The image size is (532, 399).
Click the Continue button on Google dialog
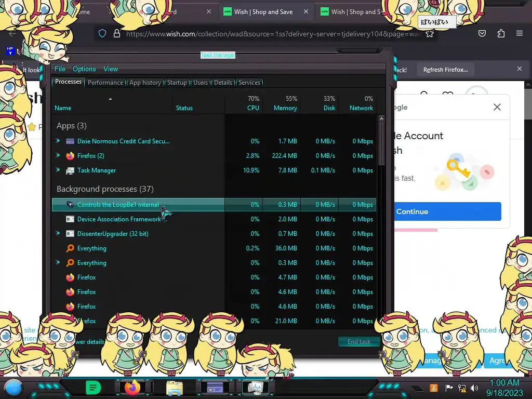coord(447,211)
